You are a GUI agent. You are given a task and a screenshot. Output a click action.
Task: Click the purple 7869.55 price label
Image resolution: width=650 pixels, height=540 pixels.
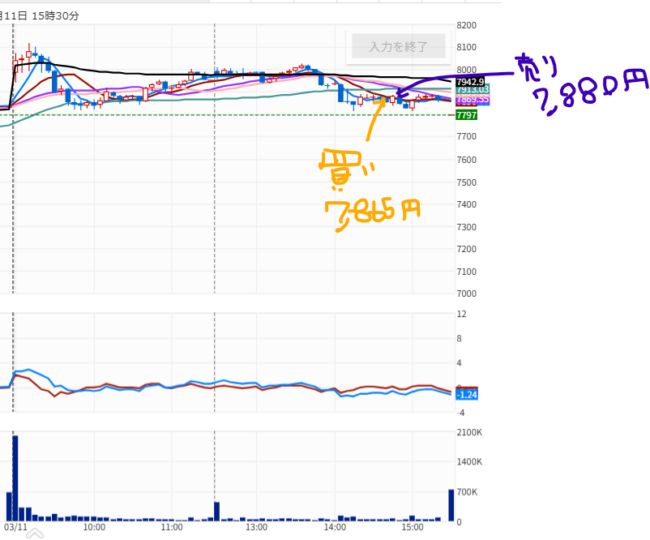point(470,100)
